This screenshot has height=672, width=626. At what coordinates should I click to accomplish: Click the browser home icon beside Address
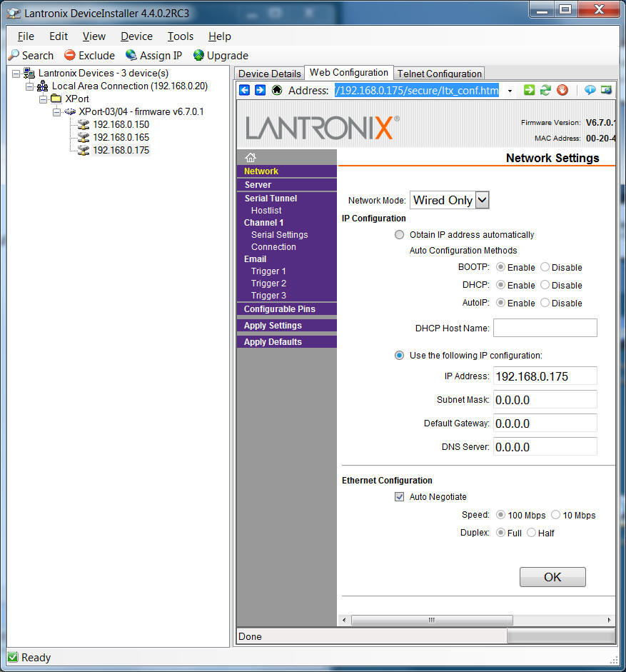click(277, 90)
